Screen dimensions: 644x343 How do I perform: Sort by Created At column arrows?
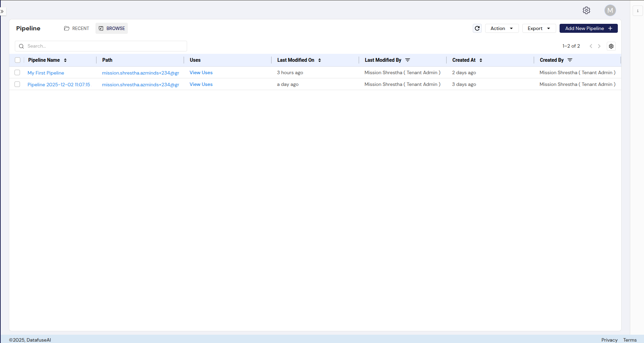[x=481, y=60]
